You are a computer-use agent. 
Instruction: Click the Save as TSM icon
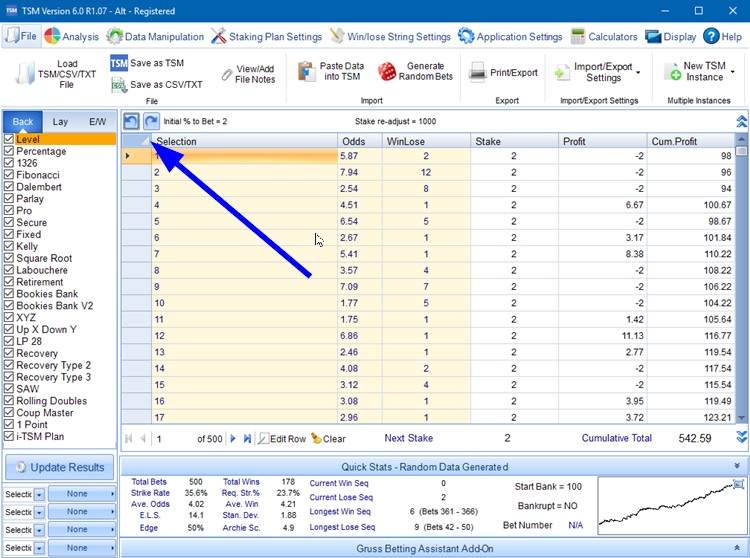tap(119, 63)
